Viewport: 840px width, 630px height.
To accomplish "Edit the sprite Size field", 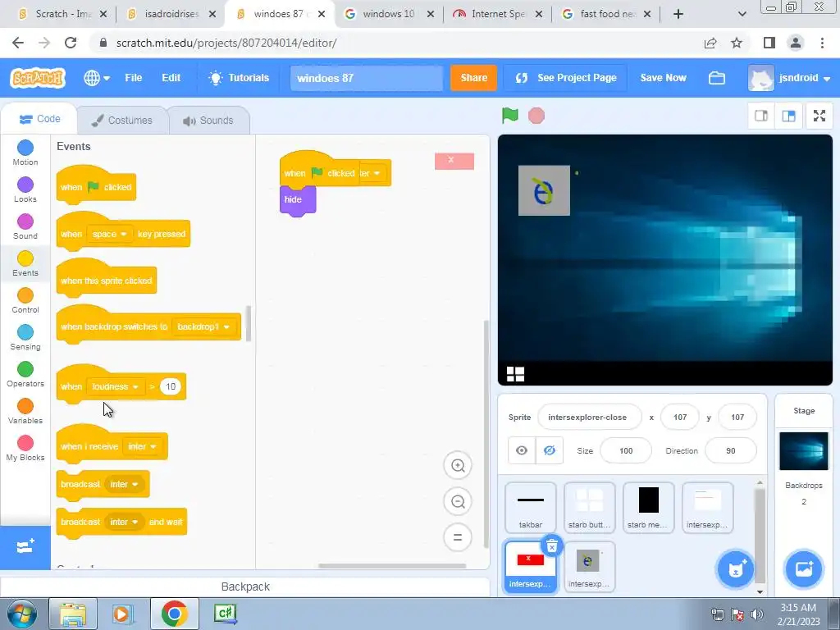I will (626, 450).
